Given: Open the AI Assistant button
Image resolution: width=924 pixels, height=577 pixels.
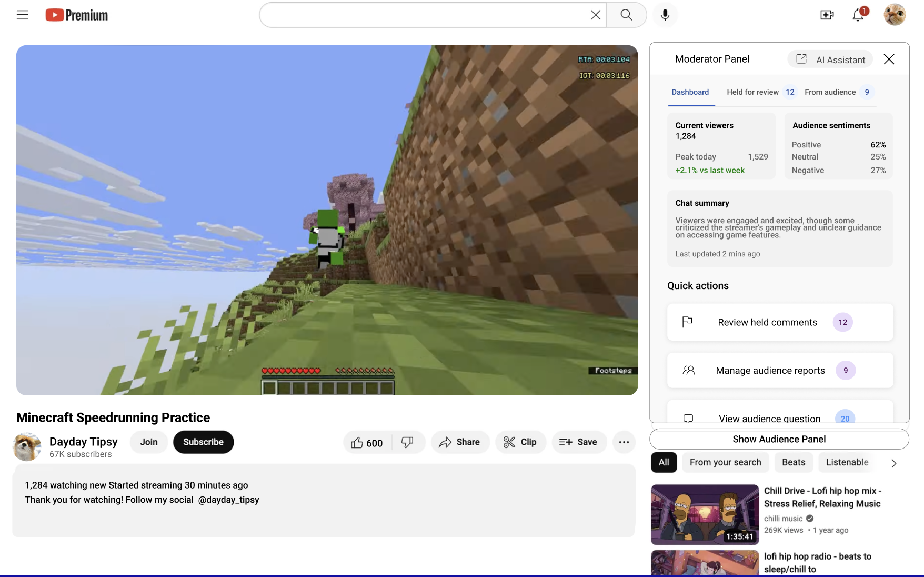Looking at the screenshot, I should (x=830, y=59).
